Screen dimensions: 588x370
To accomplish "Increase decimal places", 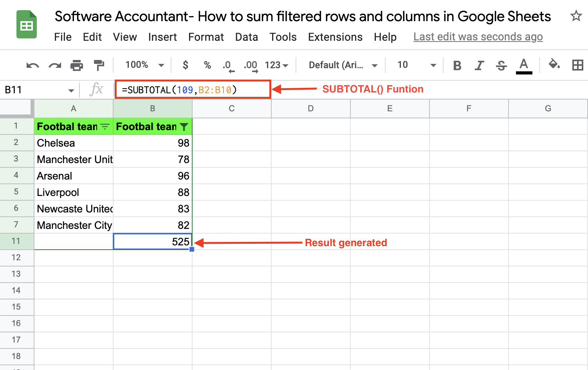I will pos(251,66).
